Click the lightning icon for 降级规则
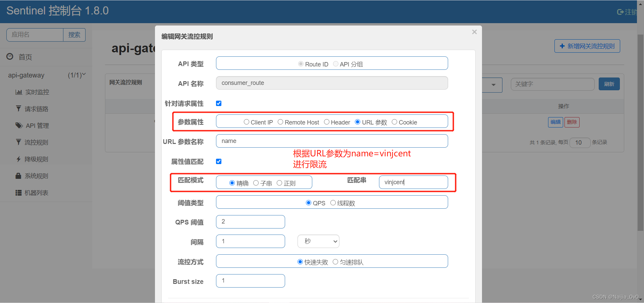This screenshot has height=303, width=644. click(x=19, y=159)
